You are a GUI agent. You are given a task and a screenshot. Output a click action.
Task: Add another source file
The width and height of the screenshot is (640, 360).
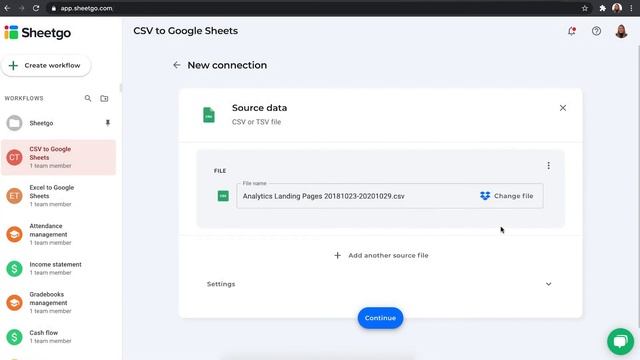(381, 256)
